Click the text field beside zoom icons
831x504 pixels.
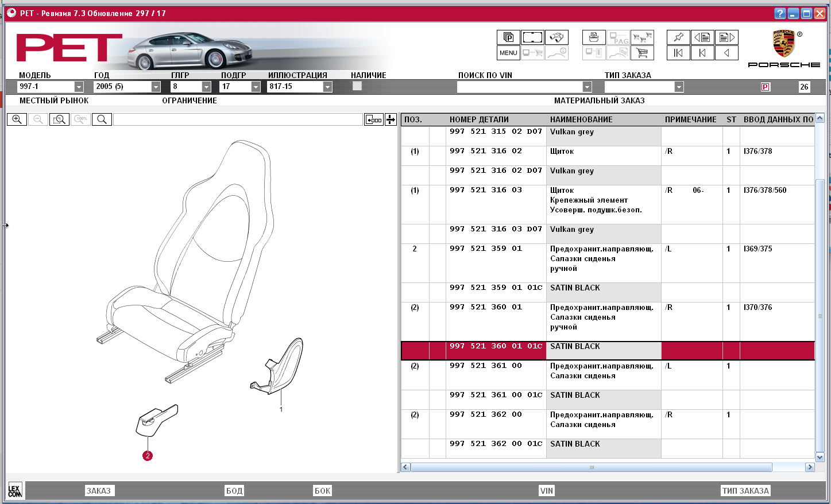point(238,119)
